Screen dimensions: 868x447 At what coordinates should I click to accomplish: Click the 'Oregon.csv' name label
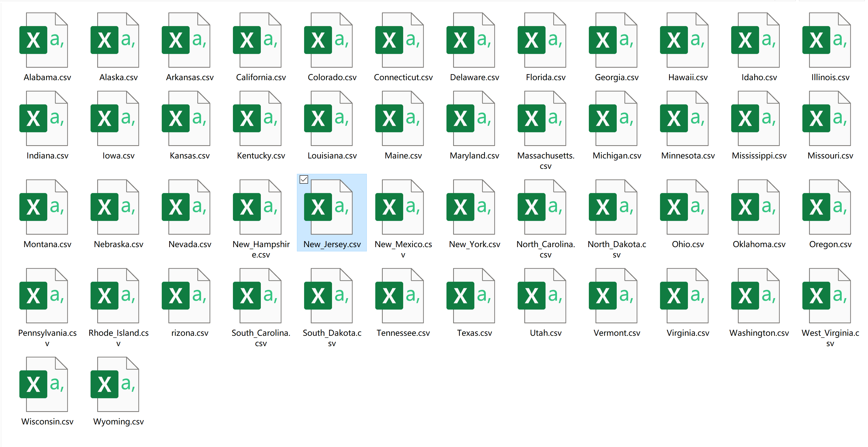coord(830,244)
